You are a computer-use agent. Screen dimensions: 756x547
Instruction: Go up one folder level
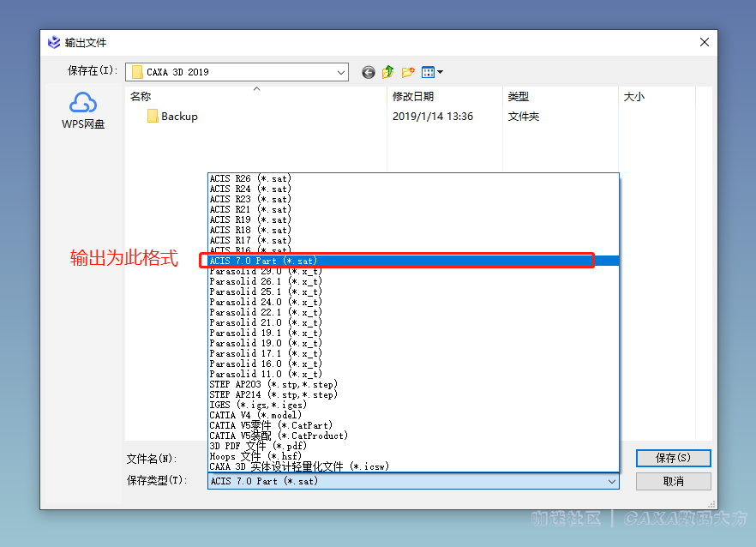tap(388, 72)
